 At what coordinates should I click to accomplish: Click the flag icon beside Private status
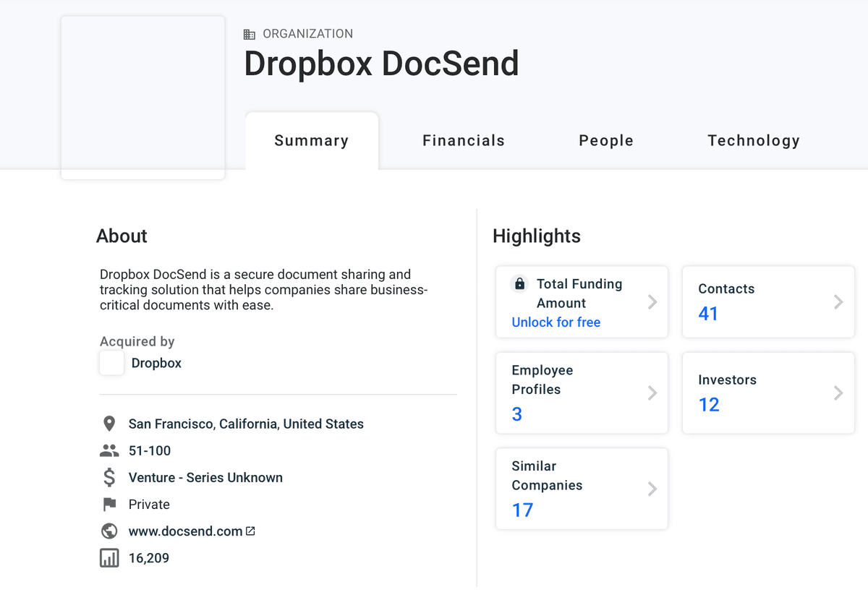point(109,504)
